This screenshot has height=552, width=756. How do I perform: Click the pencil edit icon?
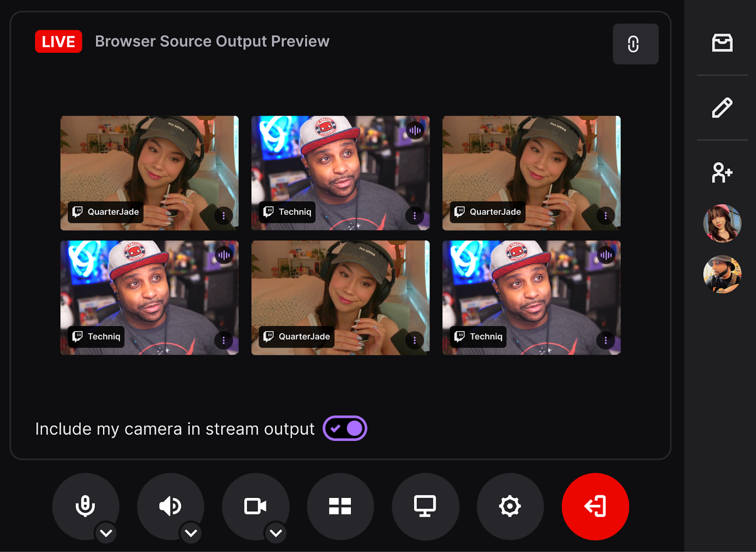coord(722,108)
